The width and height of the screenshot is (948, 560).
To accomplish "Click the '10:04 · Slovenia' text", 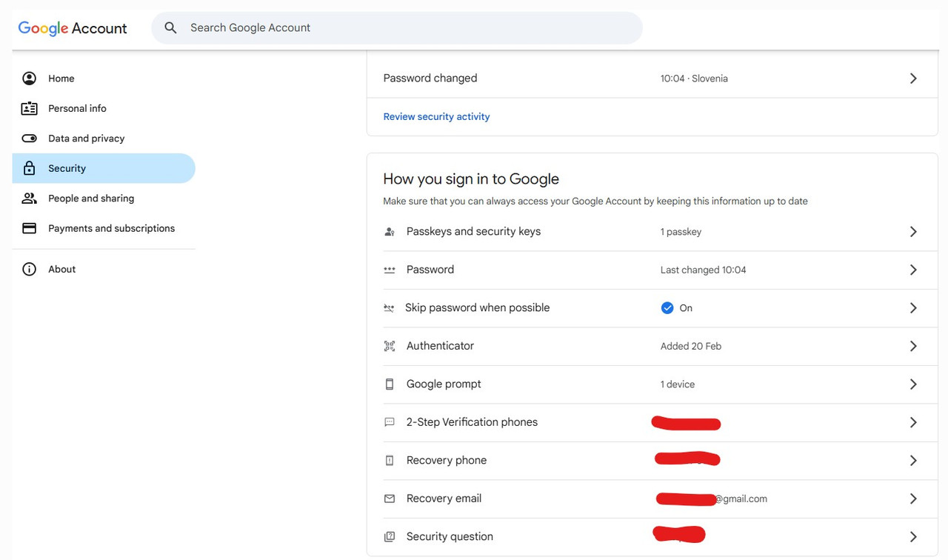I will (x=694, y=79).
